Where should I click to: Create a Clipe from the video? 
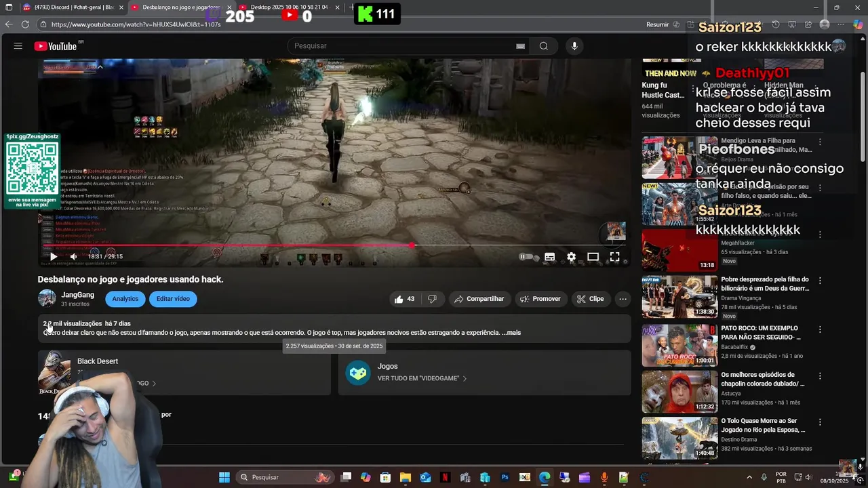pyautogui.click(x=590, y=299)
